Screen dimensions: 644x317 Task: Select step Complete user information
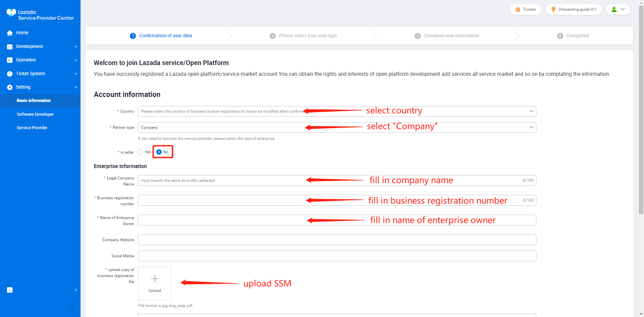point(447,36)
